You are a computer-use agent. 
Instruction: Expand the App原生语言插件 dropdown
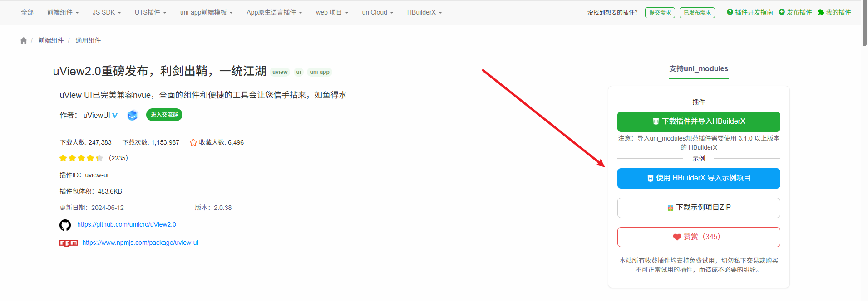coord(274,12)
